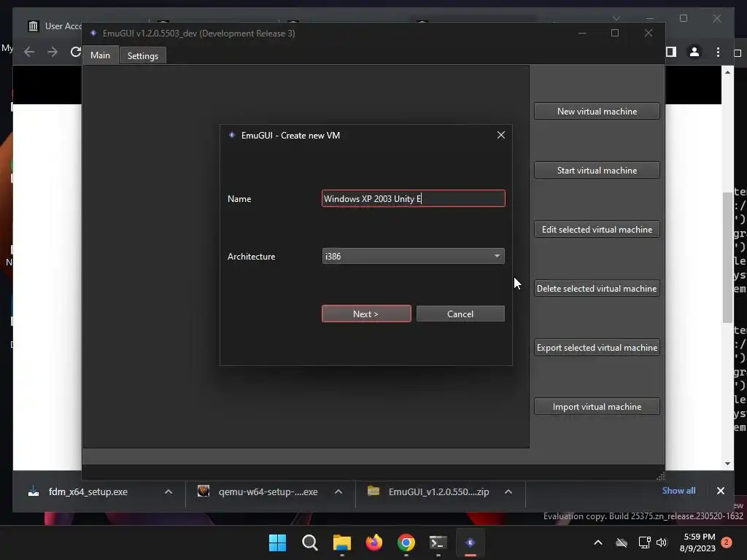Close the Chrome downloads bar
This screenshot has width=747, height=560.
coord(720,491)
